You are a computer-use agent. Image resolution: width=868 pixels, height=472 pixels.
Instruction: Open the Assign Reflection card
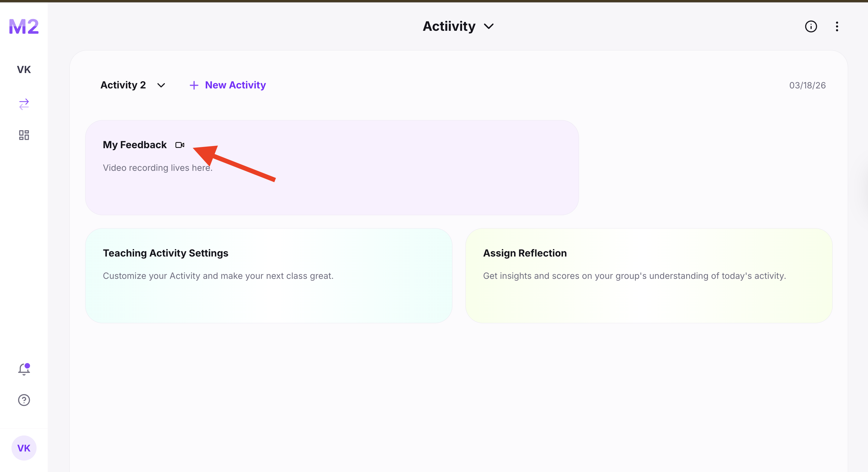(649, 276)
